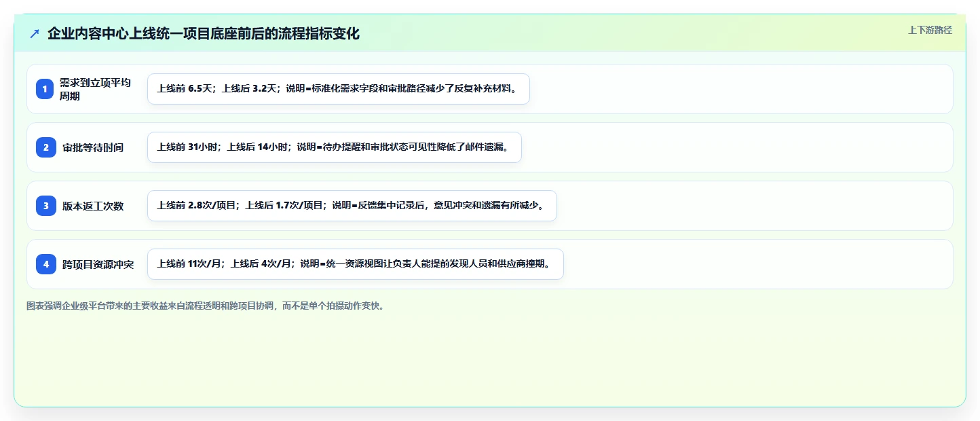Screen dimensions: 980x421
Task: Click the 上下游路径 label at top right
Action: click(x=930, y=30)
